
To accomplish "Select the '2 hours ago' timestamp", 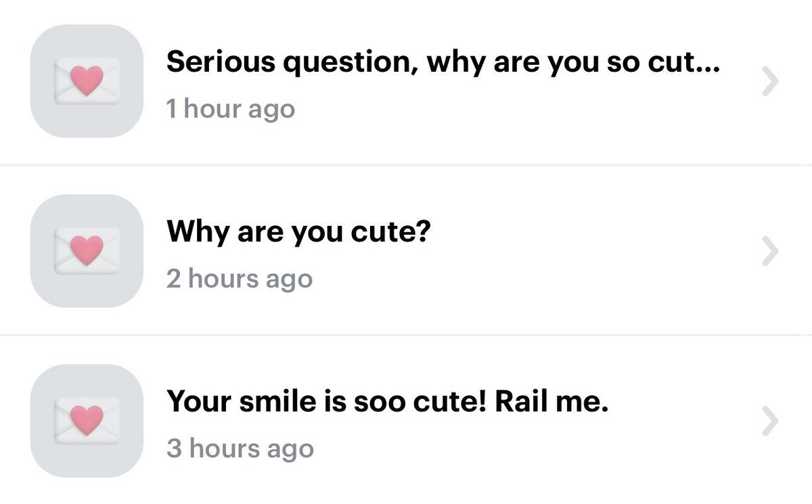I will pos(240,279).
